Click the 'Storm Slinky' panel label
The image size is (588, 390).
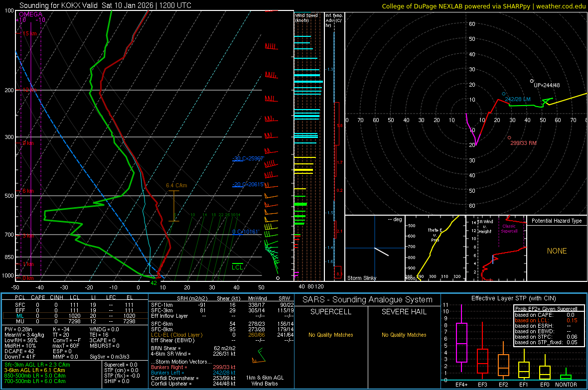(361, 278)
